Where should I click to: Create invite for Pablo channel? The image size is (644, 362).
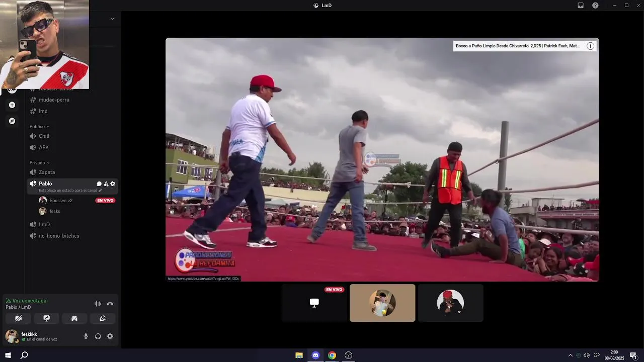click(x=106, y=184)
